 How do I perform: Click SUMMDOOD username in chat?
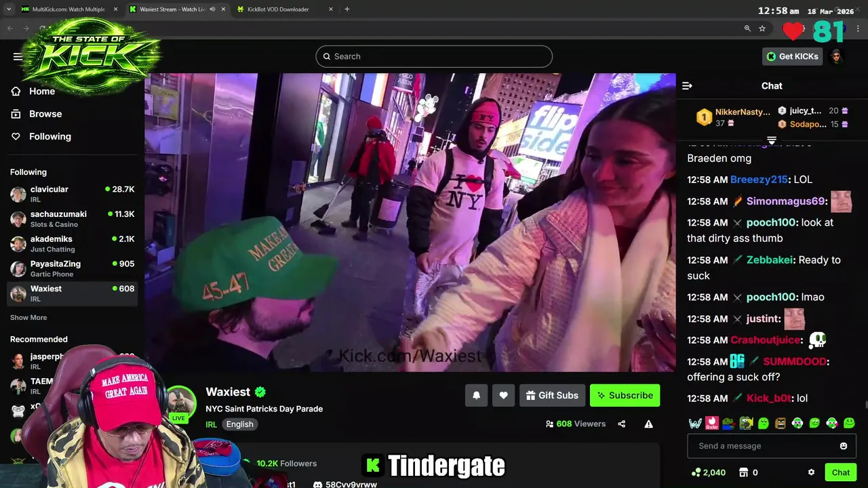pos(795,362)
